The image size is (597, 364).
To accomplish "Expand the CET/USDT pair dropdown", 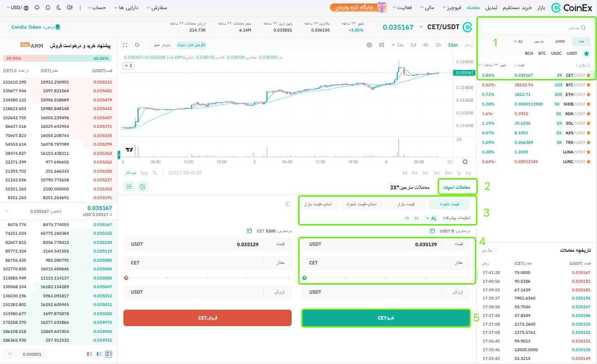I will 422,27.
